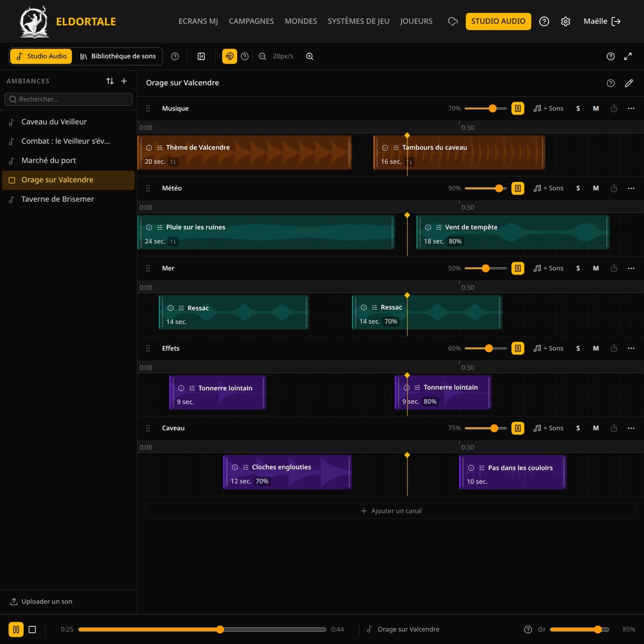Open the Musique channel three-dot menu
The height and width of the screenshot is (644, 644).
click(631, 109)
